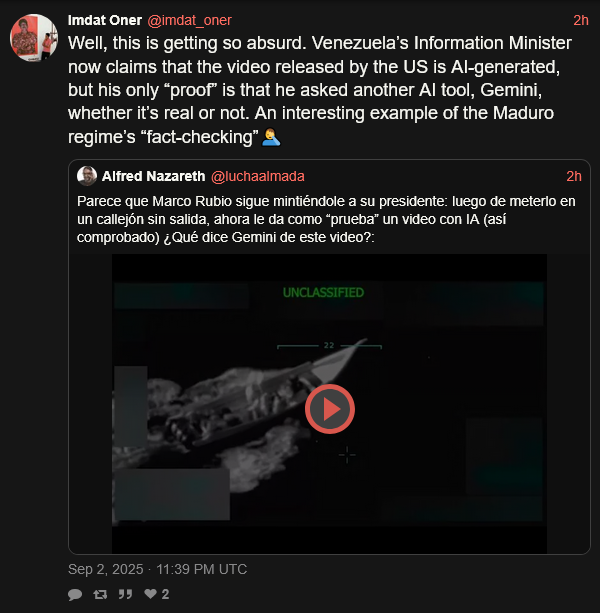Click the quoted tweet's 2h timestamp

click(574, 176)
